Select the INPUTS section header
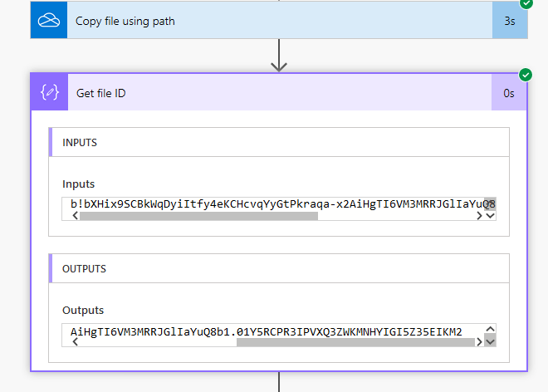 point(279,143)
